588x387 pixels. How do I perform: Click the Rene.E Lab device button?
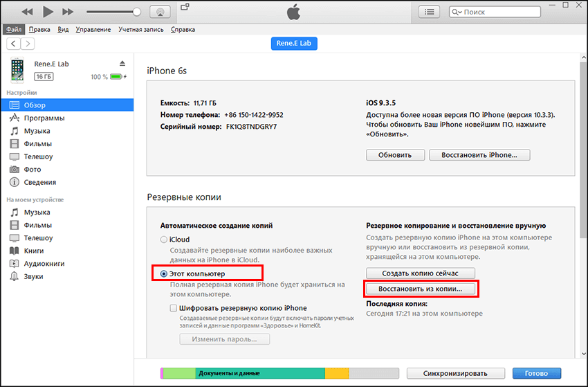[294, 43]
